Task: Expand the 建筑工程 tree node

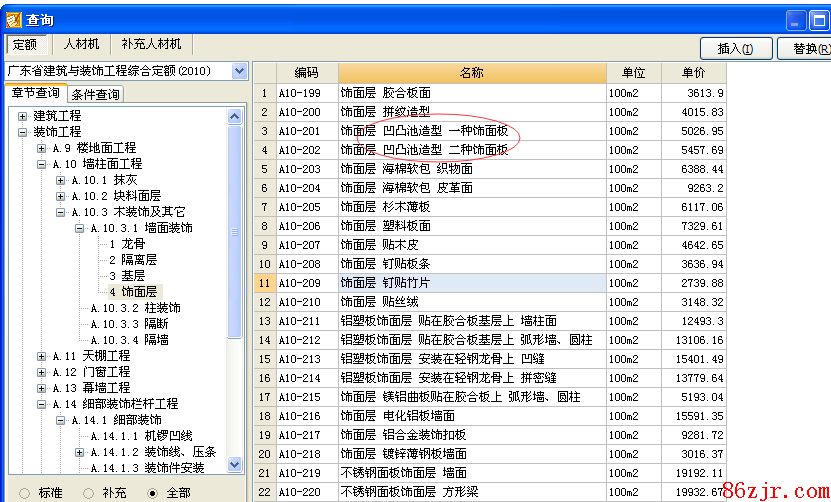Action: (x=23, y=116)
